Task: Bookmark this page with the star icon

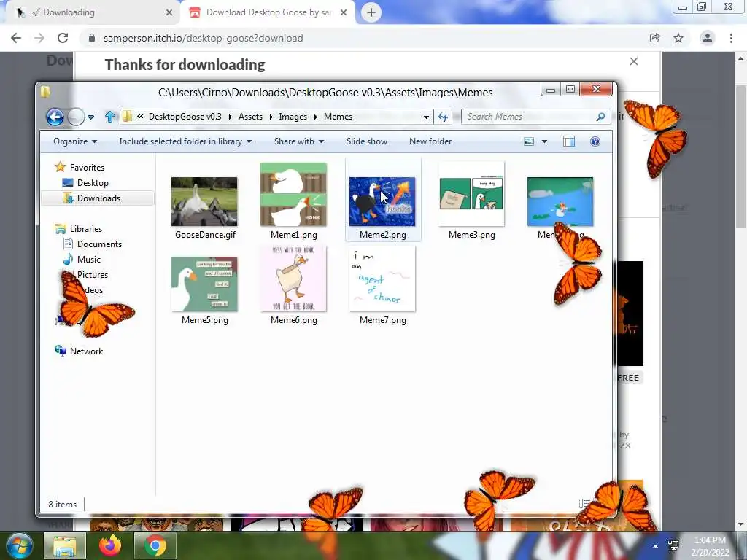Action: click(678, 38)
